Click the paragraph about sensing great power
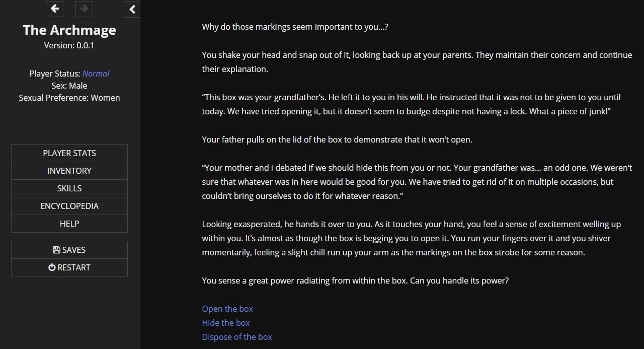Image resolution: width=644 pixels, height=349 pixels. coord(355,281)
